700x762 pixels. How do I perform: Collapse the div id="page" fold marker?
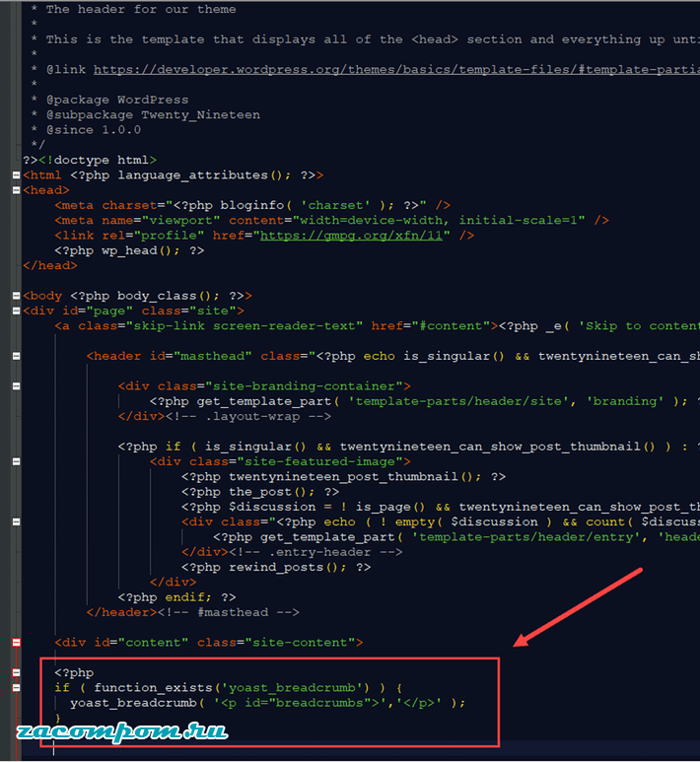[x=16, y=311]
